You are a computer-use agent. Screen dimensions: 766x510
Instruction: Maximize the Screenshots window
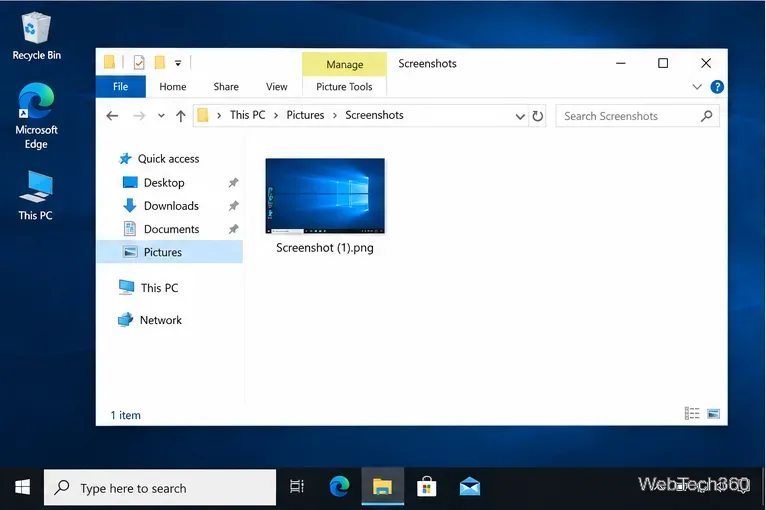tap(663, 63)
